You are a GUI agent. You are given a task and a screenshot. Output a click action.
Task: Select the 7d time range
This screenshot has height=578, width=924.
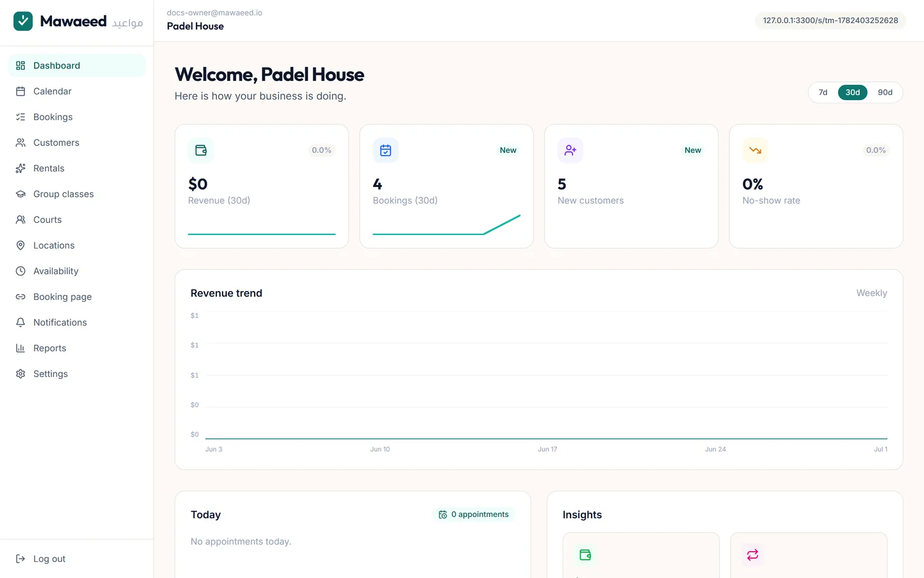click(823, 92)
